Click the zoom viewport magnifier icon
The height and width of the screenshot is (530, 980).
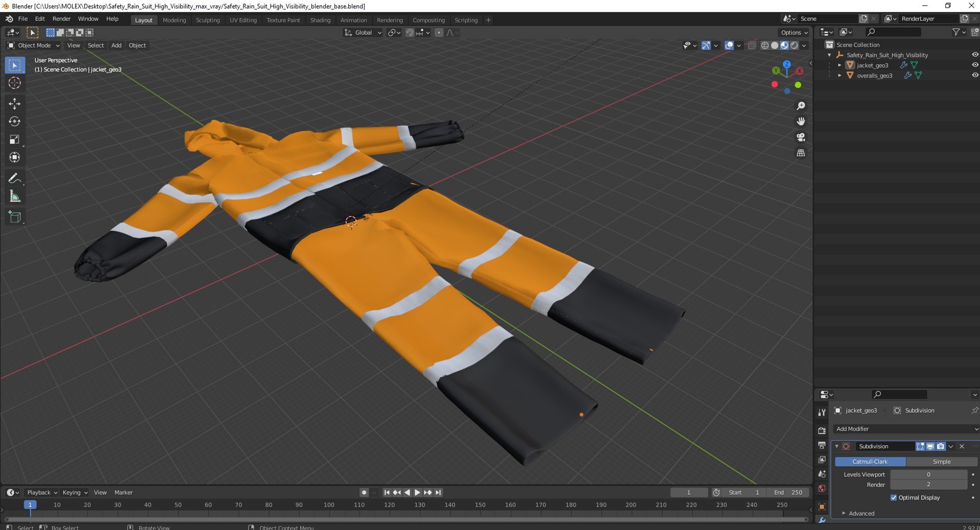pyautogui.click(x=801, y=106)
